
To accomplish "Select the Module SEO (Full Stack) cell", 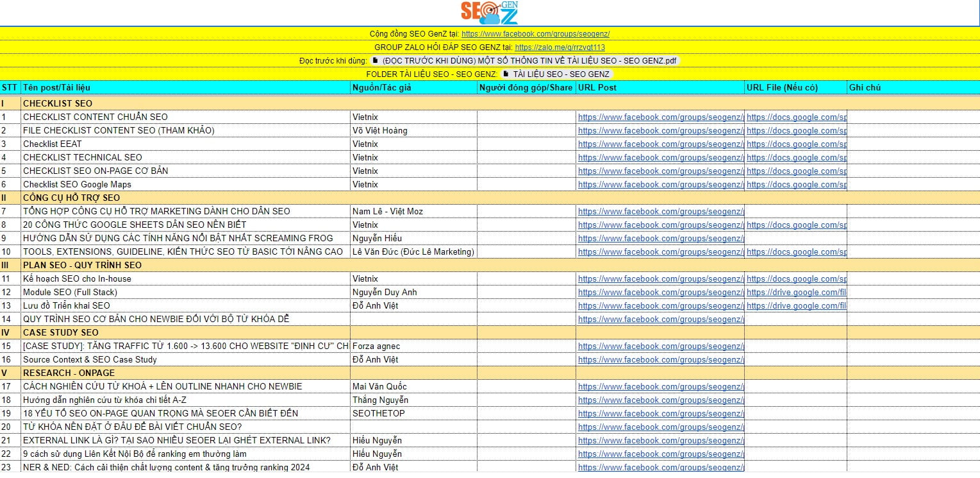I will 186,292.
